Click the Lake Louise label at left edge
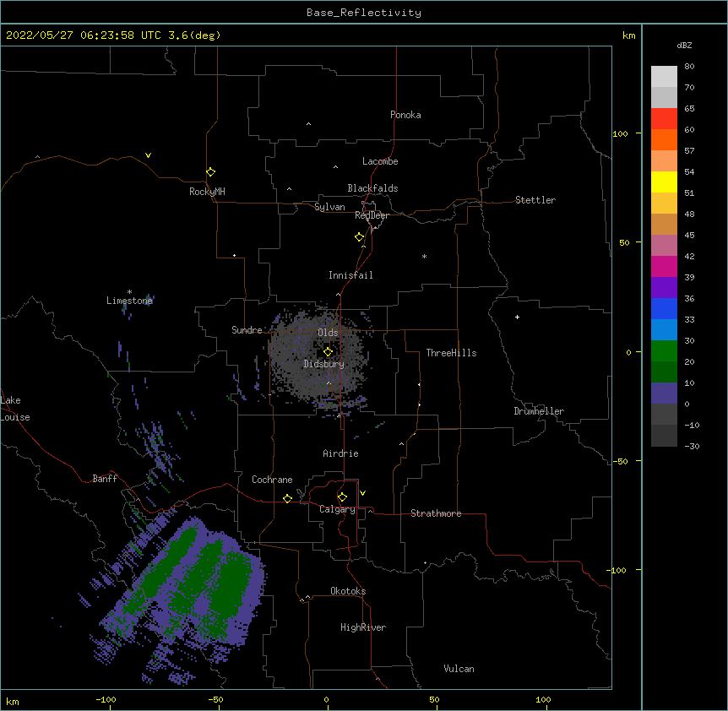The width and height of the screenshot is (728, 711). click(x=15, y=409)
